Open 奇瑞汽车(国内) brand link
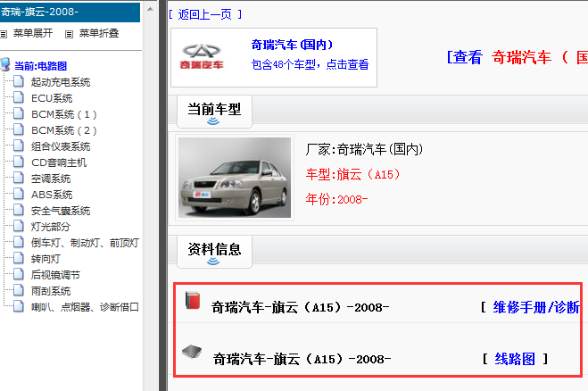This screenshot has width=588, height=391. tap(292, 45)
